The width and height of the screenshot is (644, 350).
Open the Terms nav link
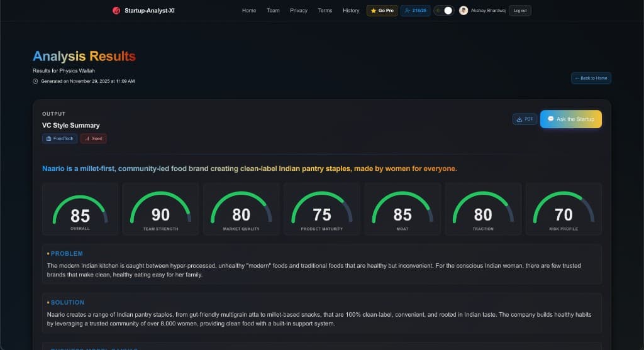325,11
